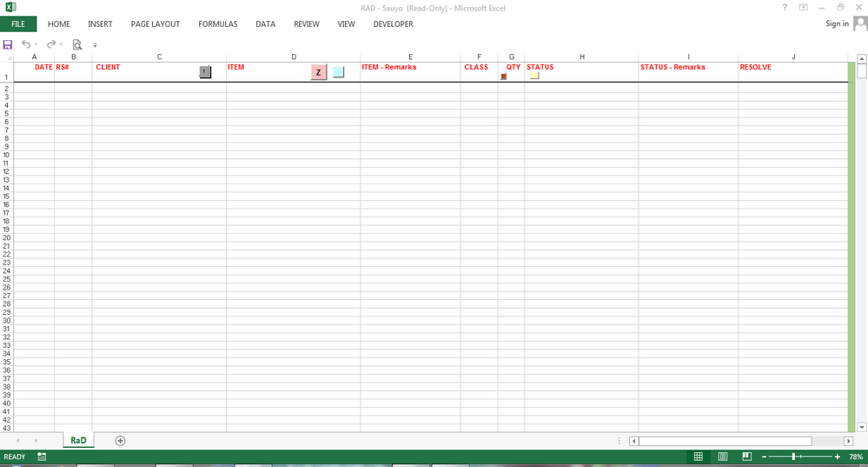Select row 1 header
Viewport: 868px width, 467px height.
[x=7, y=72]
